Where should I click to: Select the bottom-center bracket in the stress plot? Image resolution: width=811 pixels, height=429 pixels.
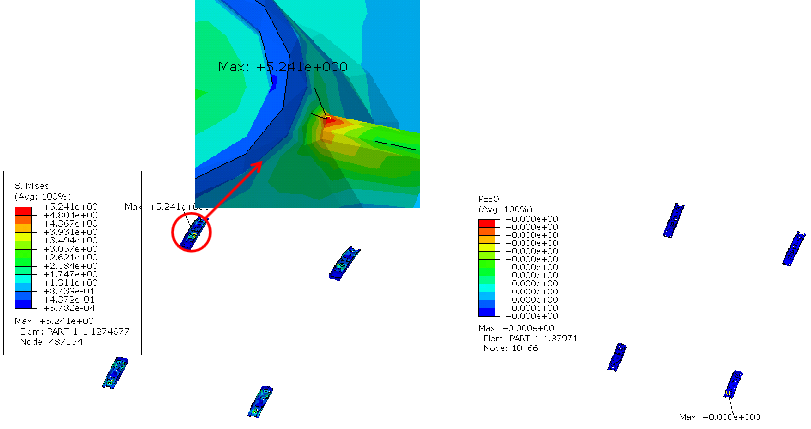click(x=261, y=399)
